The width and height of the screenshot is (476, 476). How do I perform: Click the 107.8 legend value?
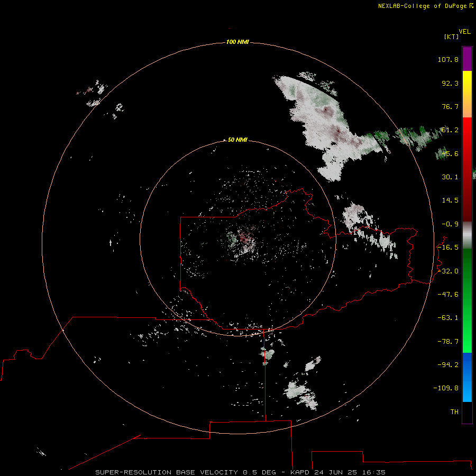point(448,59)
